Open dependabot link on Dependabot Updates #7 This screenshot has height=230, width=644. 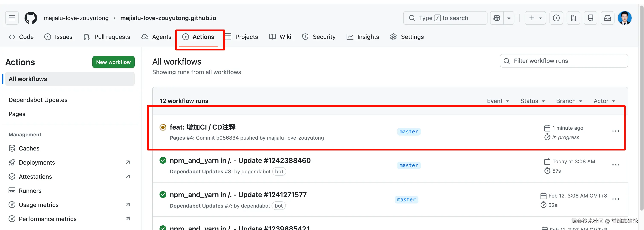[256, 206]
